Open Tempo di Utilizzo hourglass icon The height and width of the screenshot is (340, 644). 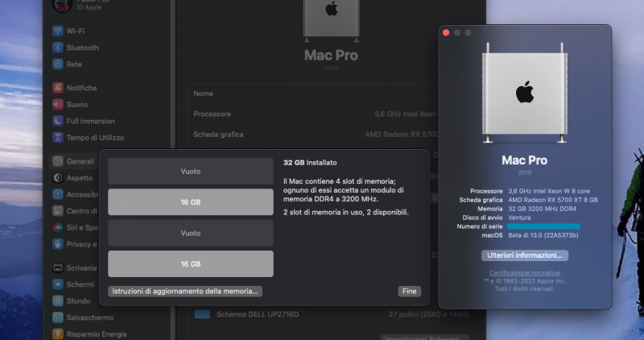pos(58,137)
